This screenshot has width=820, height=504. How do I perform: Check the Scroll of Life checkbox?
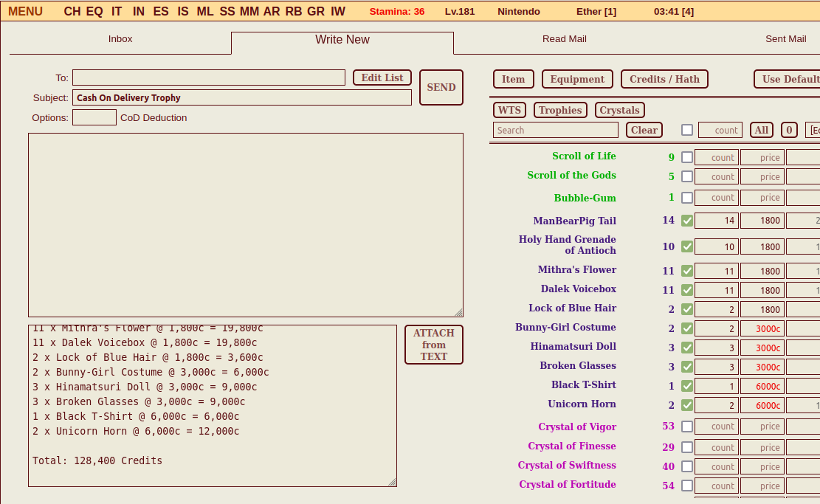point(687,157)
